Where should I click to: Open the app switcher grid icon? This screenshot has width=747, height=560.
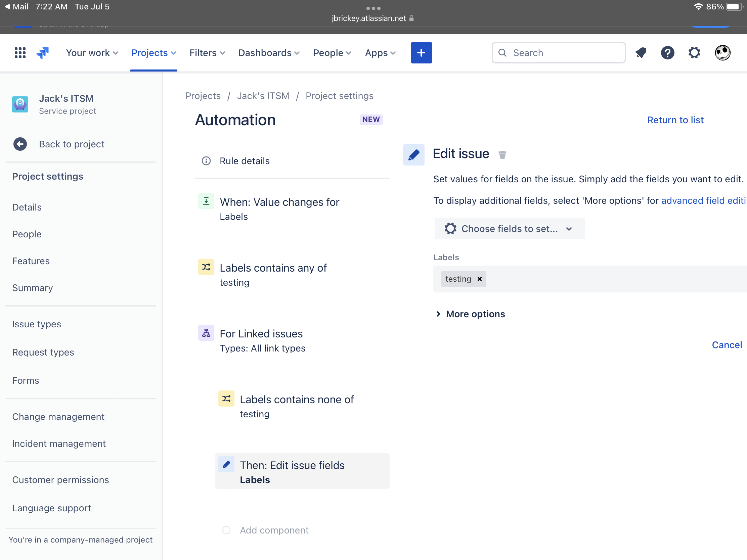pos(19,53)
